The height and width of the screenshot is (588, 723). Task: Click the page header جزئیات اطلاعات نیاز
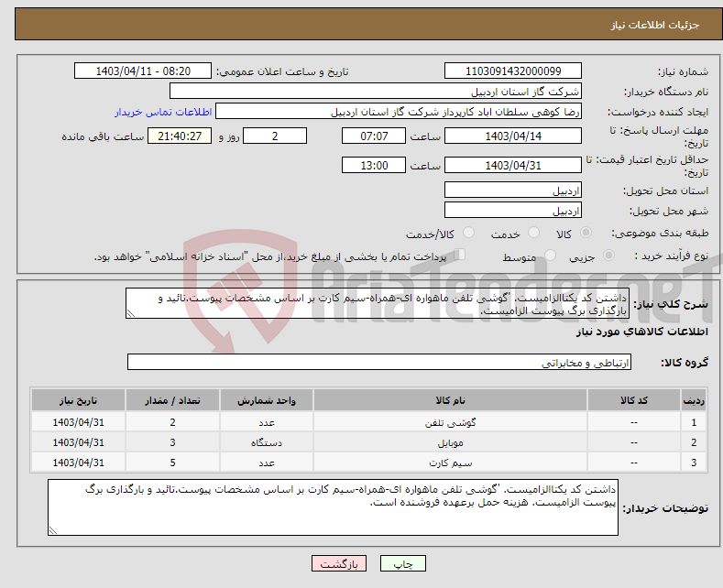(x=655, y=25)
